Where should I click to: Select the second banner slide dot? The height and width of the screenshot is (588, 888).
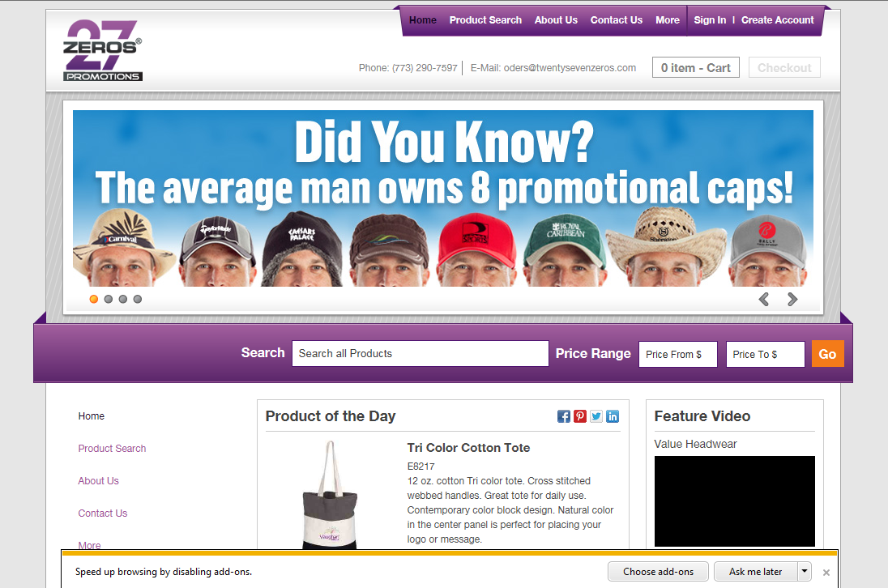(x=109, y=299)
